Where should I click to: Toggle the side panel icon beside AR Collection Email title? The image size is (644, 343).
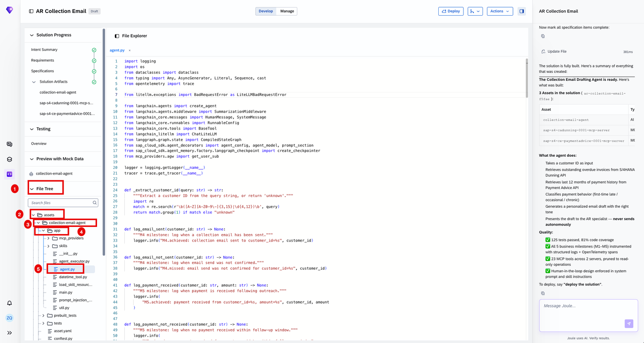click(31, 11)
